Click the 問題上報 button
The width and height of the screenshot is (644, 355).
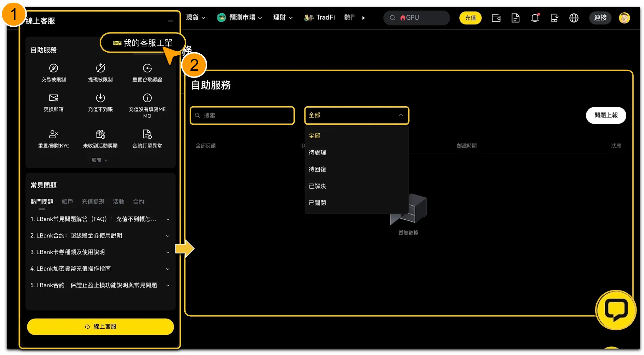[x=606, y=115]
